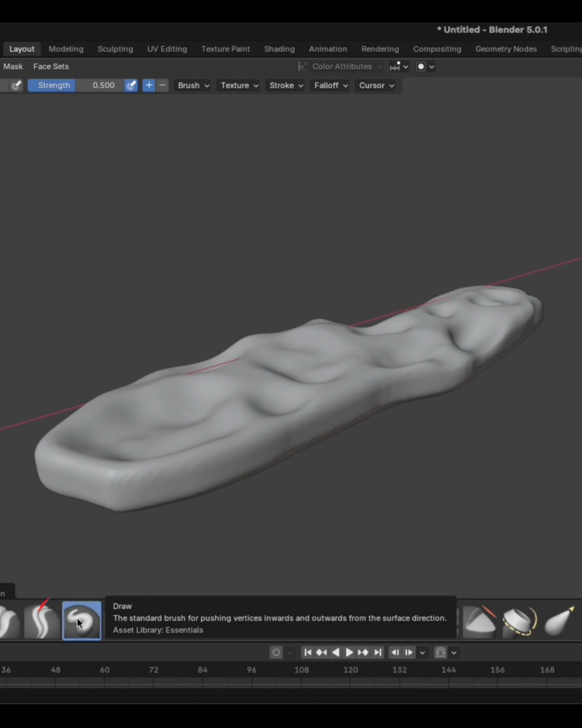Open the Face Sets menu
Image resolution: width=582 pixels, height=728 pixels.
51,67
